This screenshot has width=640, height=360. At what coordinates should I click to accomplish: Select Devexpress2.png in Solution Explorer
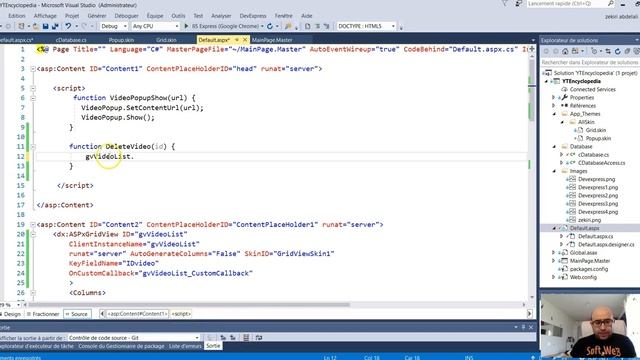click(x=598, y=196)
